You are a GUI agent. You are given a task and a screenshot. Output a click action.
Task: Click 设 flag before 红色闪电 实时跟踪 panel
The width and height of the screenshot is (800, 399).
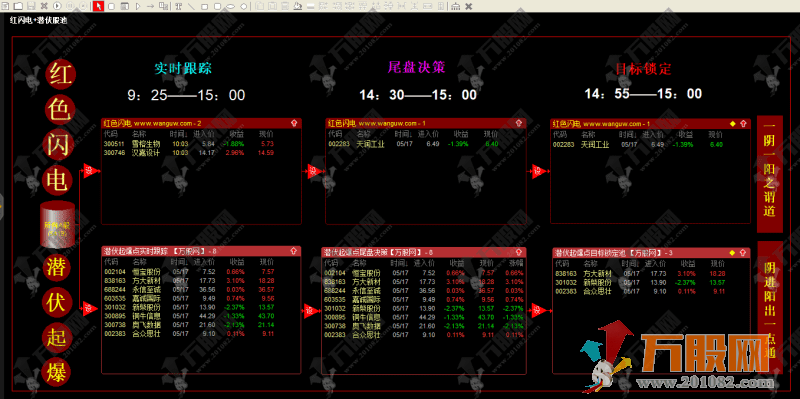(x=90, y=171)
